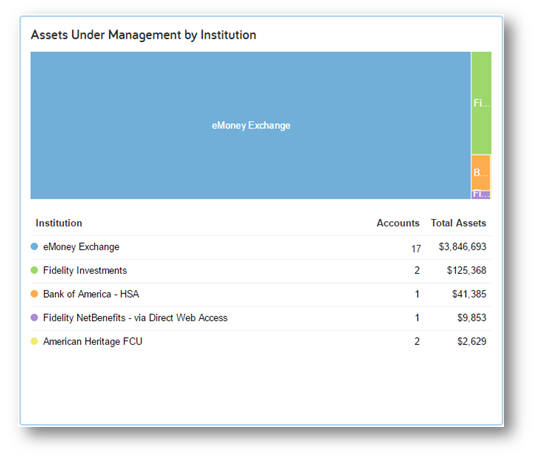
Task: Click the blue dot beside eMoney Exchange
Action: point(34,246)
